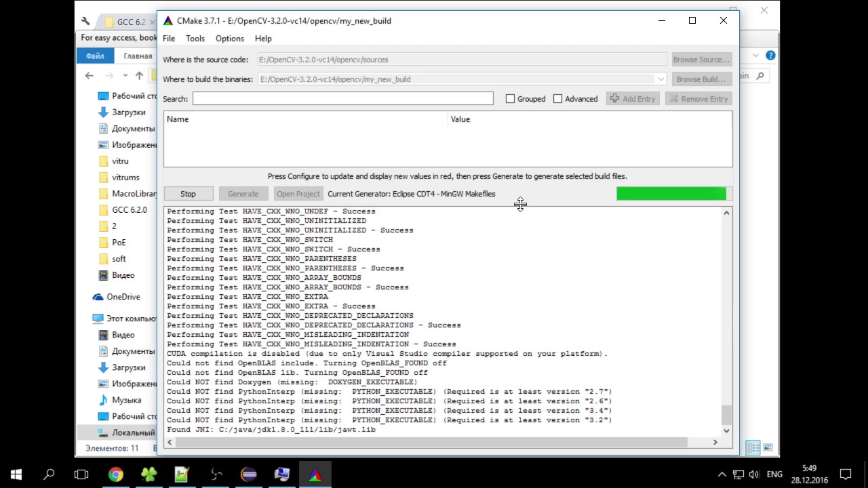Open Notepad++ from the taskbar
The height and width of the screenshot is (488, 868).
pos(182,474)
